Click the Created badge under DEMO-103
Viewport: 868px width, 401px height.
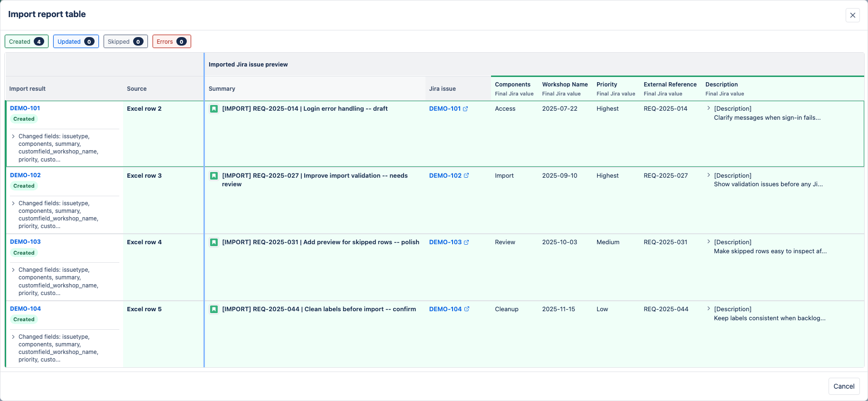pyautogui.click(x=24, y=253)
